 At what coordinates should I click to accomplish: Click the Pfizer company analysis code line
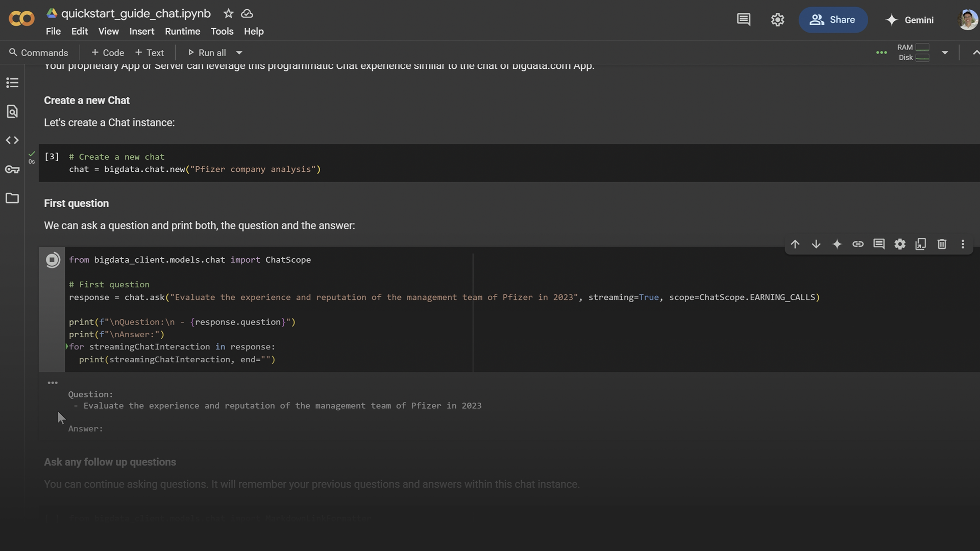tap(195, 169)
